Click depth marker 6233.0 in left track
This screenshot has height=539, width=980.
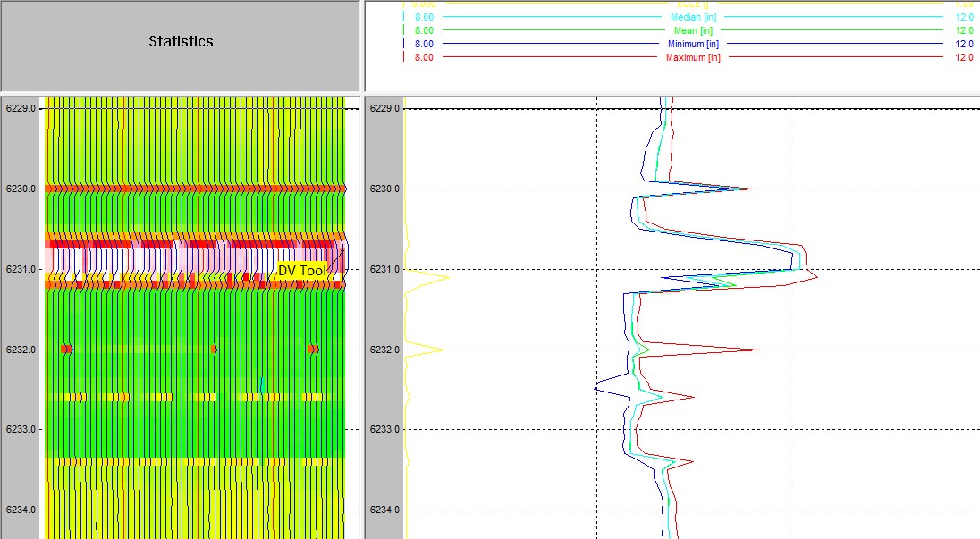coord(21,429)
